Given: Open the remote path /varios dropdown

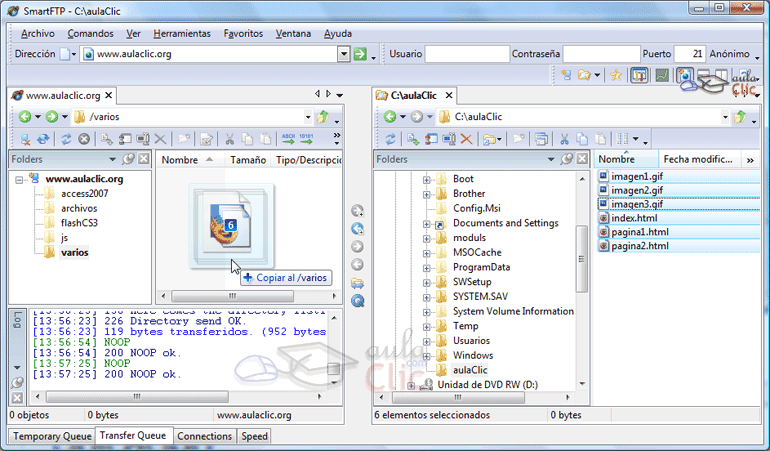Looking at the screenshot, I should point(308,117).
